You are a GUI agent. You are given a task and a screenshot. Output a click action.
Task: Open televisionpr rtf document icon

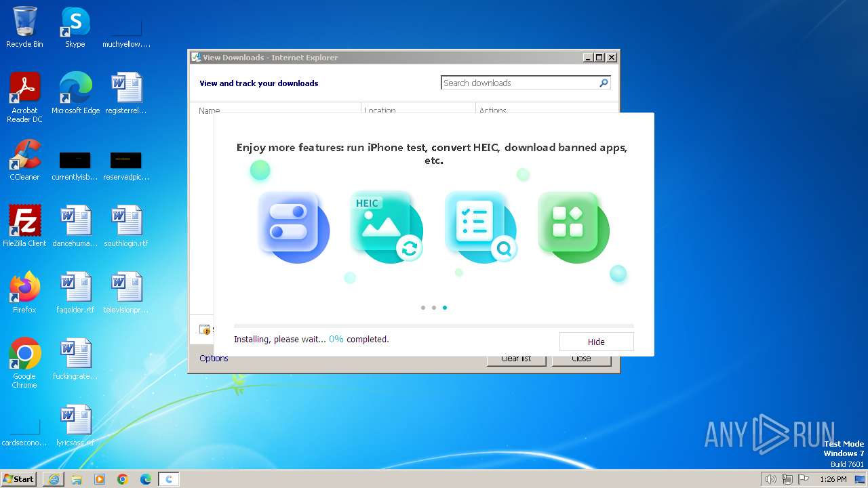click(126, 292)
